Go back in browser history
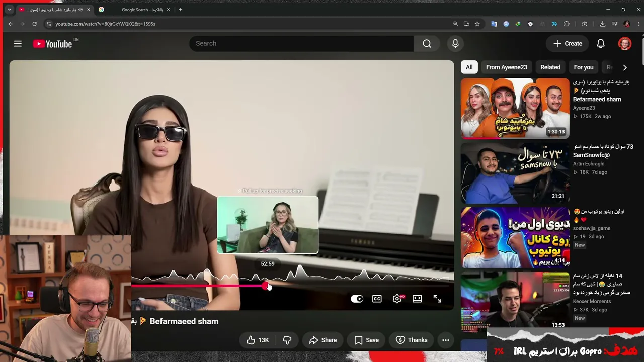This screenshot has width=644, height=362. pos(10,24)
